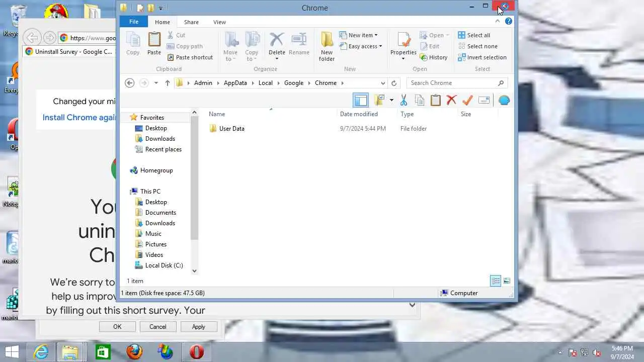Screen dimensions: 644x362
Task: Click Select none in the ribbon
Action: point(477,46)
